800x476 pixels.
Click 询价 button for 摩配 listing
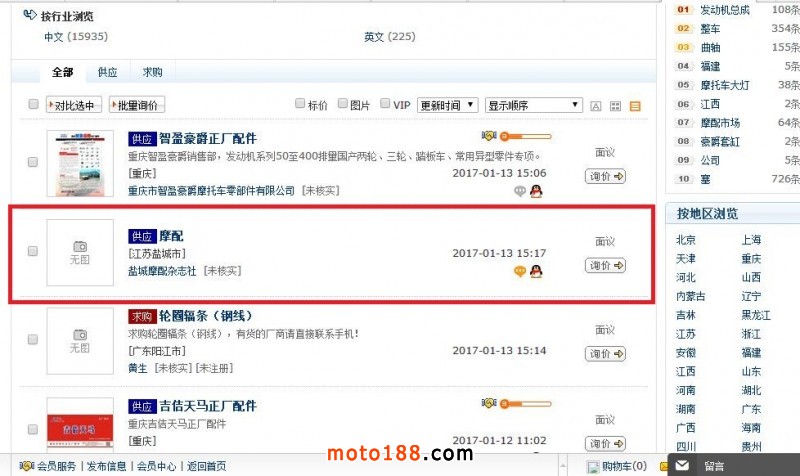coord(605,265)
